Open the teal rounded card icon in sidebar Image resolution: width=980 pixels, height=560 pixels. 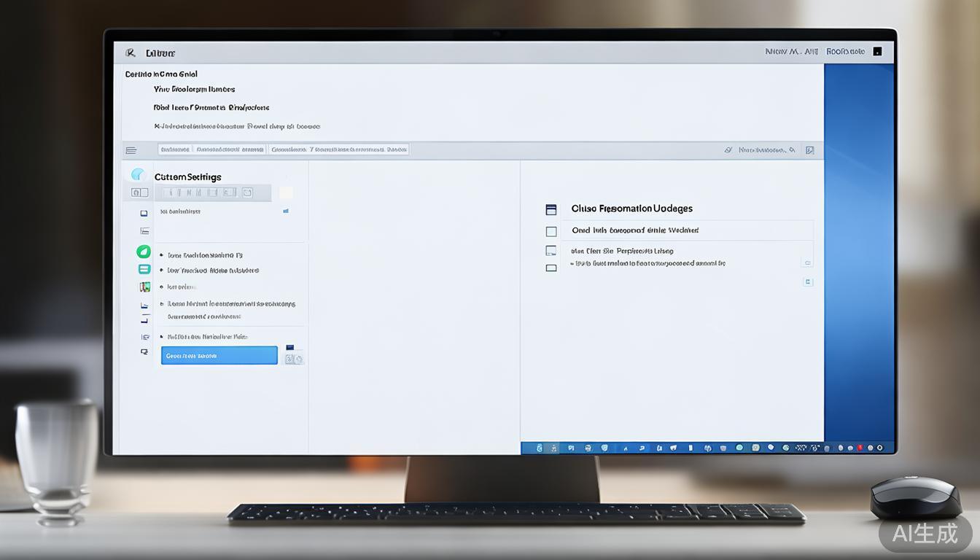pyautogui.click(x=144, y=269)
